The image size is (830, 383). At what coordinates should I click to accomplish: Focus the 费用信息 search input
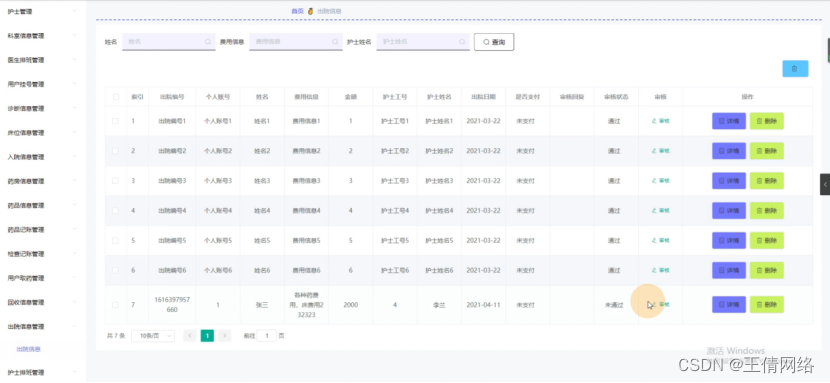[x=296, y=42]
